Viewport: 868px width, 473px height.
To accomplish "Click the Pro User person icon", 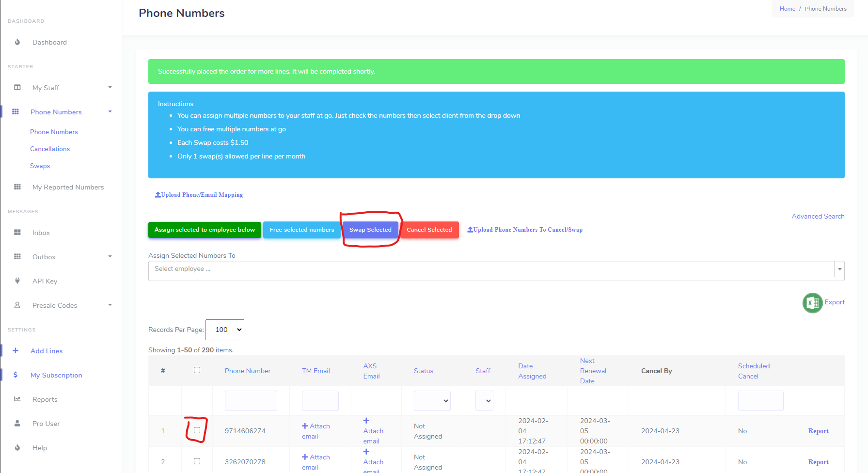I will [x=17, y=424].
